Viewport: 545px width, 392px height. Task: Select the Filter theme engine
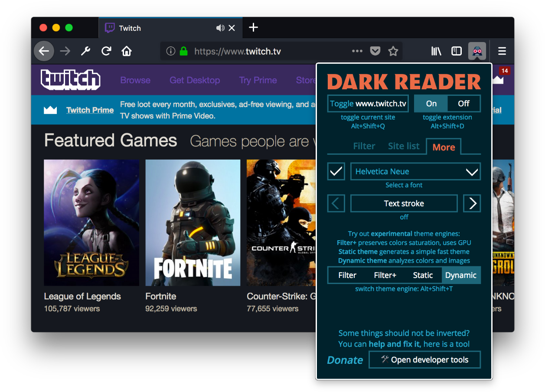[x=347, y=275]
